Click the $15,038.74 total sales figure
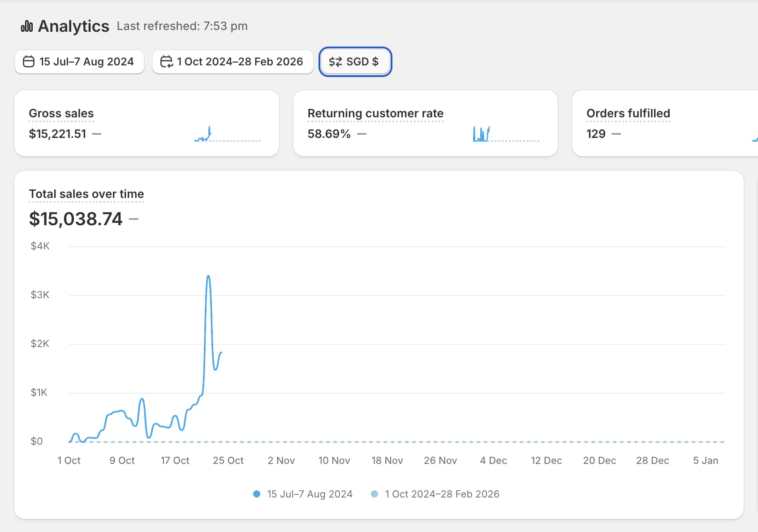 (76, 219)
